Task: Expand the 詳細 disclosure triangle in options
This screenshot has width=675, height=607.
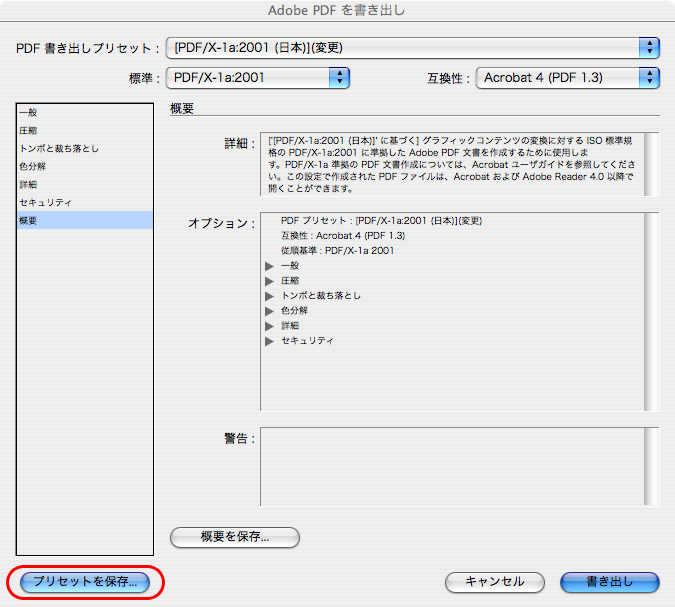Action: pyautogui.click(x=269, y=326)
